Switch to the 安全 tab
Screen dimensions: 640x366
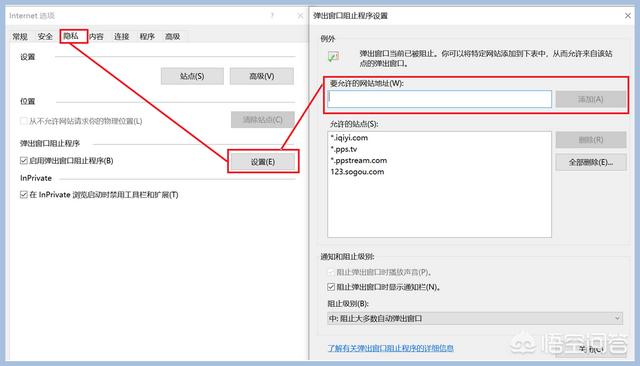(x=45, y=37)
